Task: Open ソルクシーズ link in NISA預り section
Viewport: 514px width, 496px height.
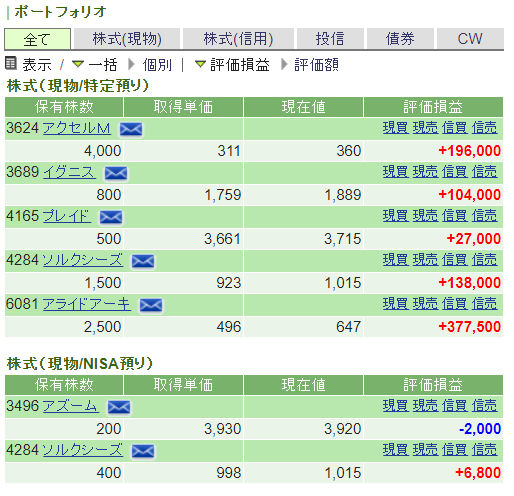Action: tap(83, 450)
